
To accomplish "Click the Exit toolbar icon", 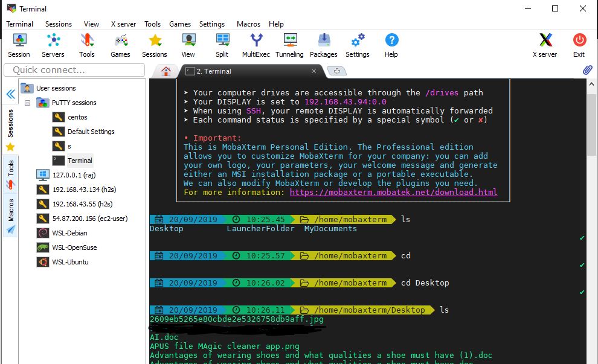I will point(579,45).
